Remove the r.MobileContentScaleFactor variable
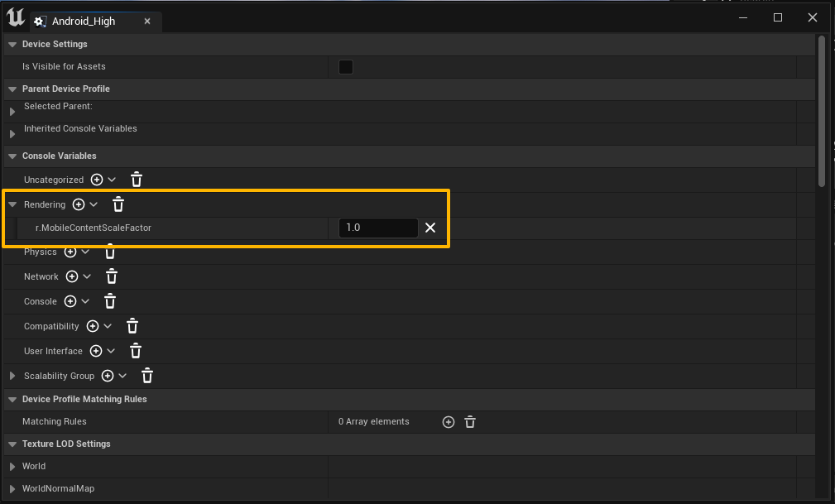This screenshot has height=504, width=835. [430, 228]
